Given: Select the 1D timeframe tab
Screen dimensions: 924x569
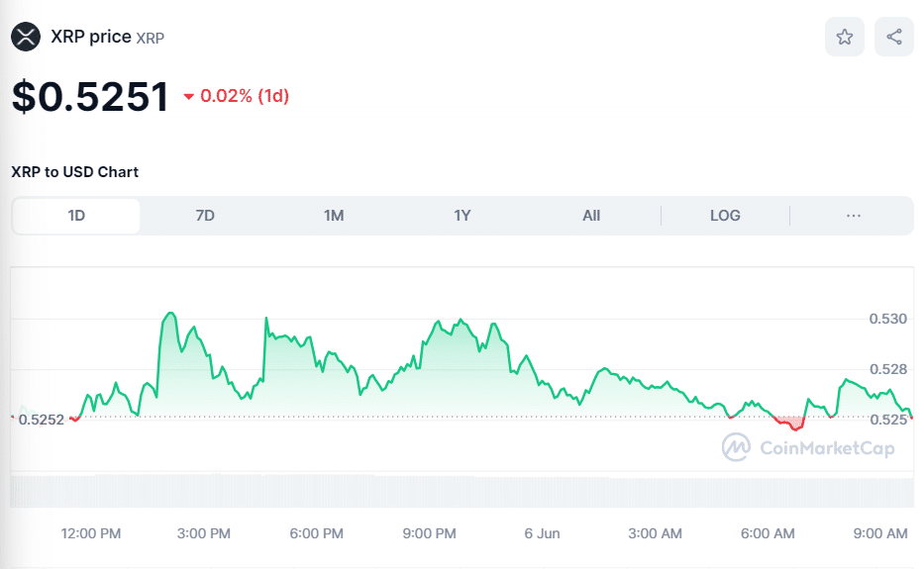Looking at the screenshot, I should point(76,216).
